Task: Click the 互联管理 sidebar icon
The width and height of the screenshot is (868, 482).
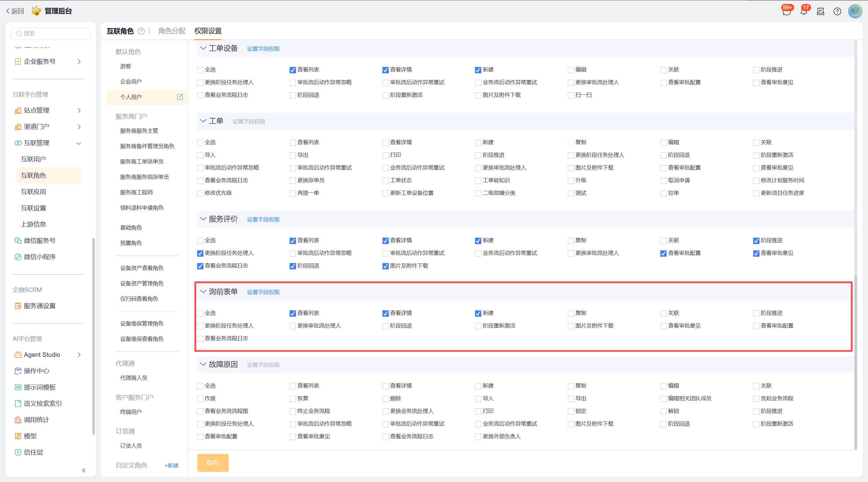Action: pyautogui.click(x=18, y=143)
